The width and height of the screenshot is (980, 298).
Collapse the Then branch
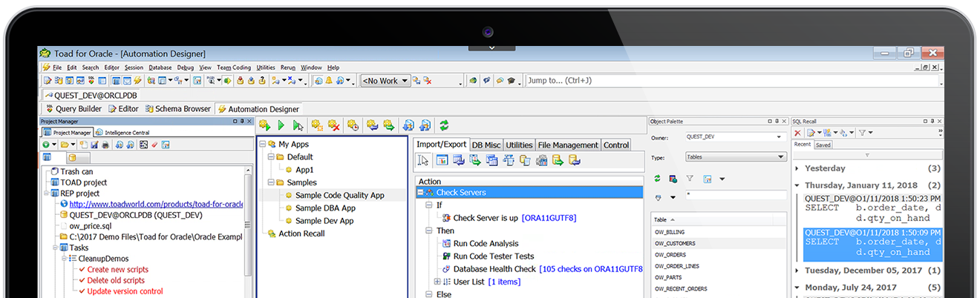click(x=429, y=231)
